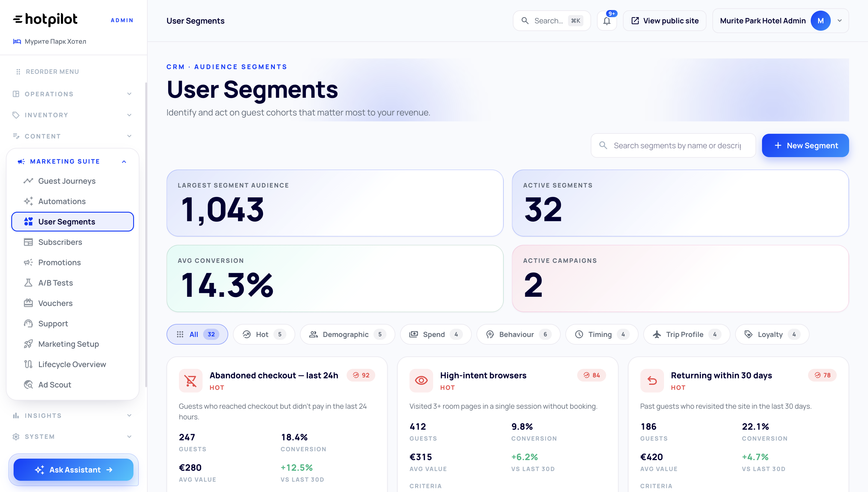868x492 pixels.
Task: Click the Operations panel icon
Action: tap(16, 94)
